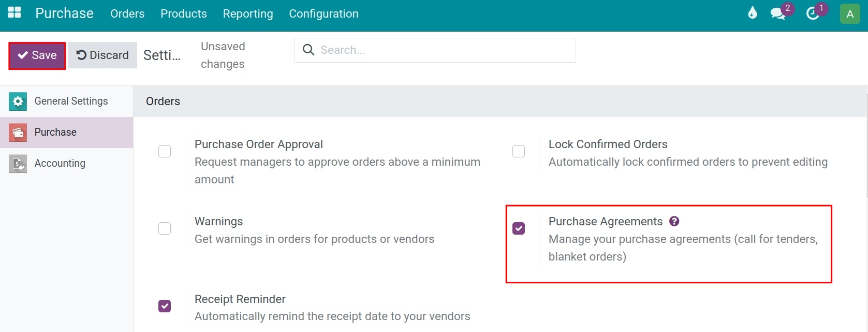Select the Accounting sidebar tab

67,164
